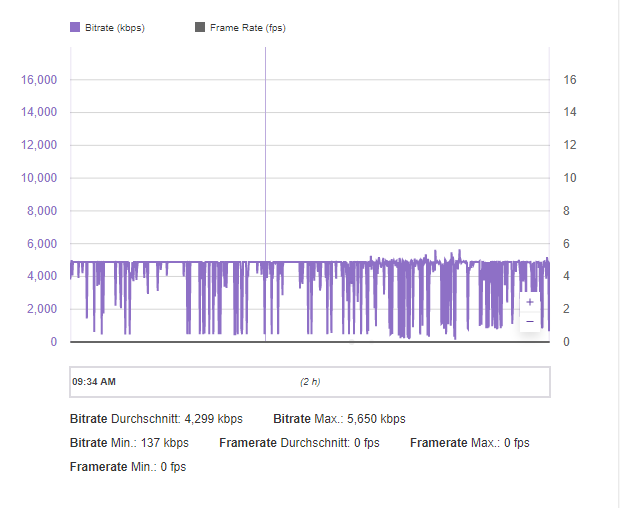Click the 09:34 AM start time label
620x508 pixels.
94,381
